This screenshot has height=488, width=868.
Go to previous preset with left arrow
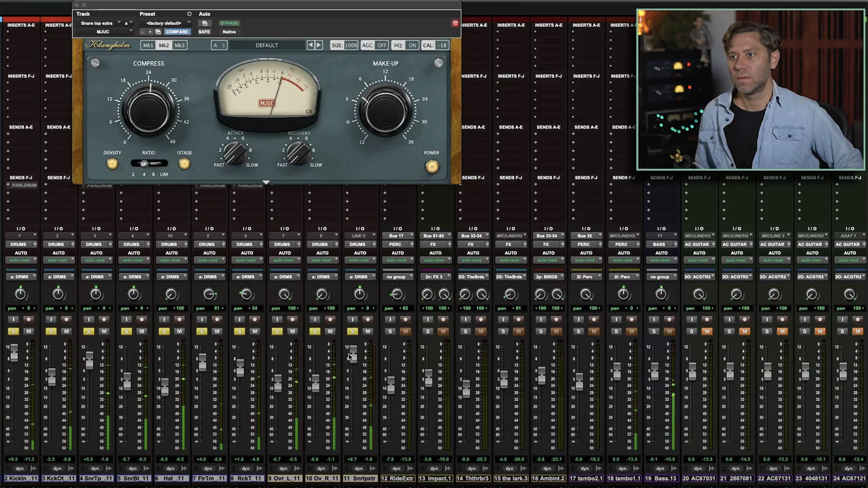pyautogui.click(x=310, y=45)
